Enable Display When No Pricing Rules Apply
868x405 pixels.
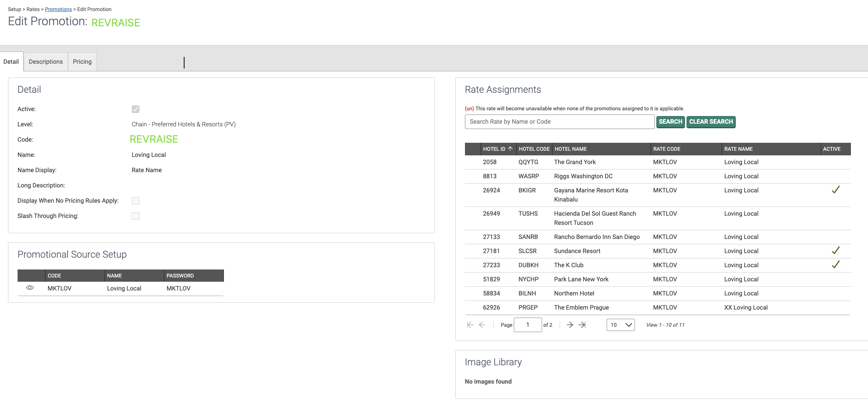(136, 201)
